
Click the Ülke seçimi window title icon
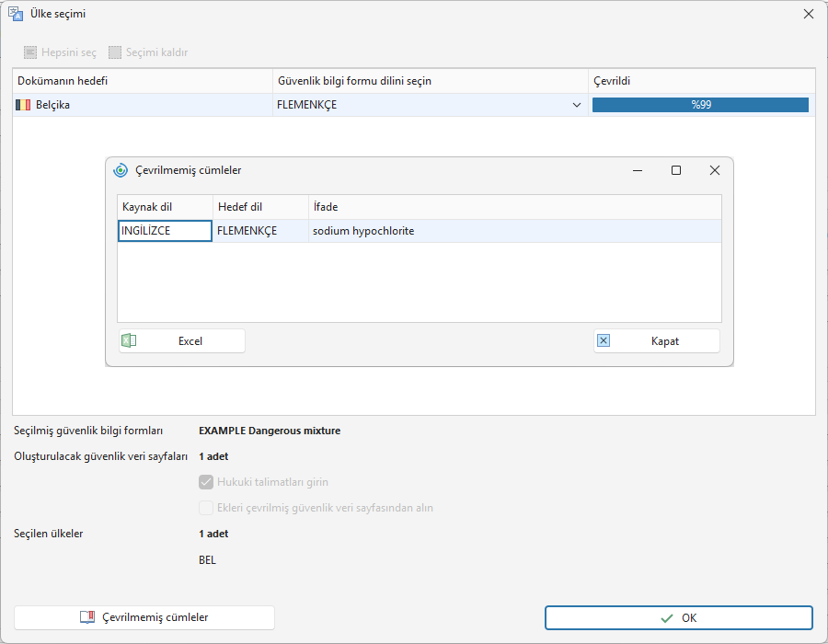click(x=16, y=14)
